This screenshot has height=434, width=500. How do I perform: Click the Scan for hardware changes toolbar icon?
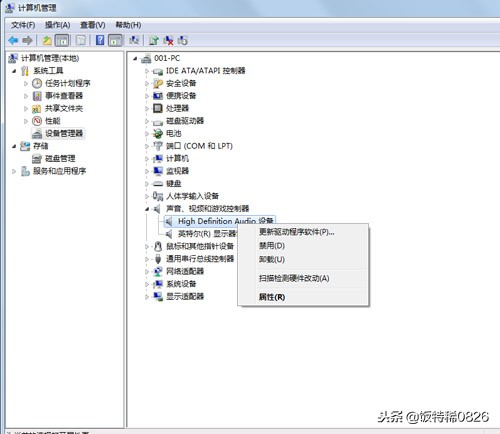(x=134, y=40)
